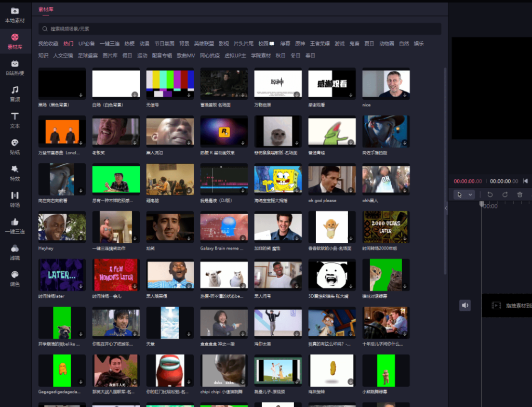Viewport: 532px width, 407px height.
Task: Select the LATER... time transition thumbnail
Action: (x=62, y=274)
